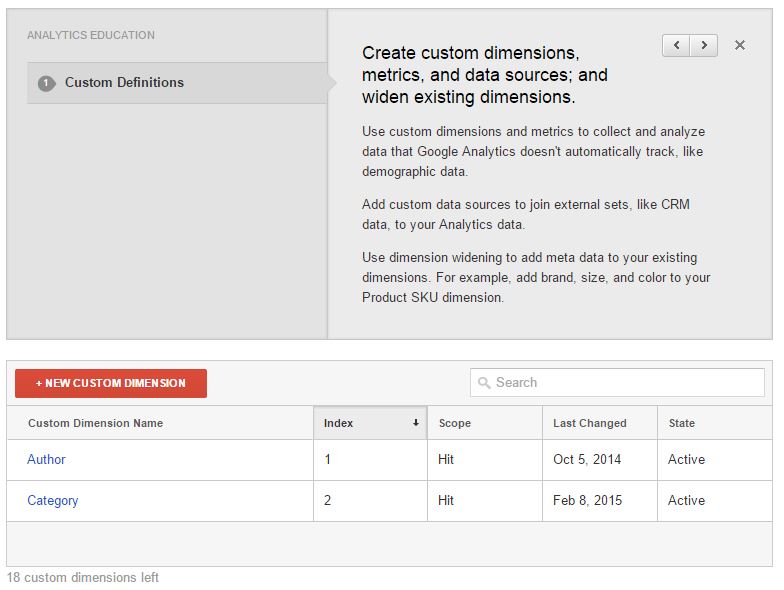Click the Feb 8, 2015 date cell
Screen dimensions: 784x590
click(587, 501)
